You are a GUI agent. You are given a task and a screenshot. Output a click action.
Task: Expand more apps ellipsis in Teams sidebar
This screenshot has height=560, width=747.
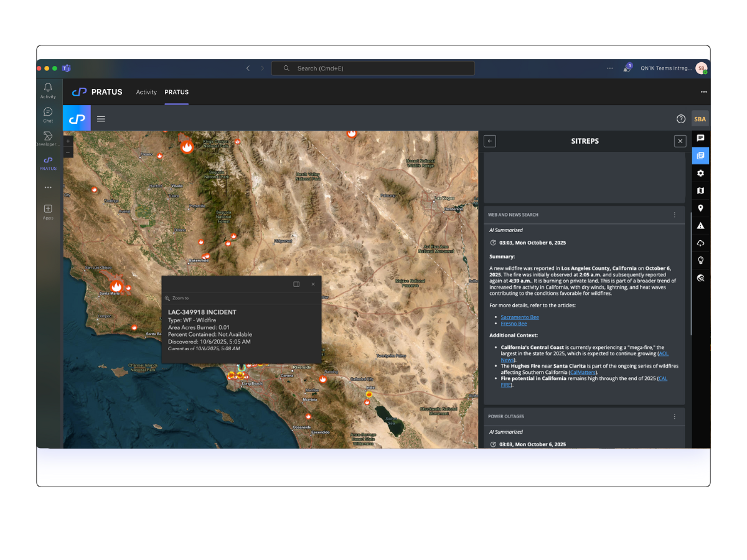click(x=48, y=187)
